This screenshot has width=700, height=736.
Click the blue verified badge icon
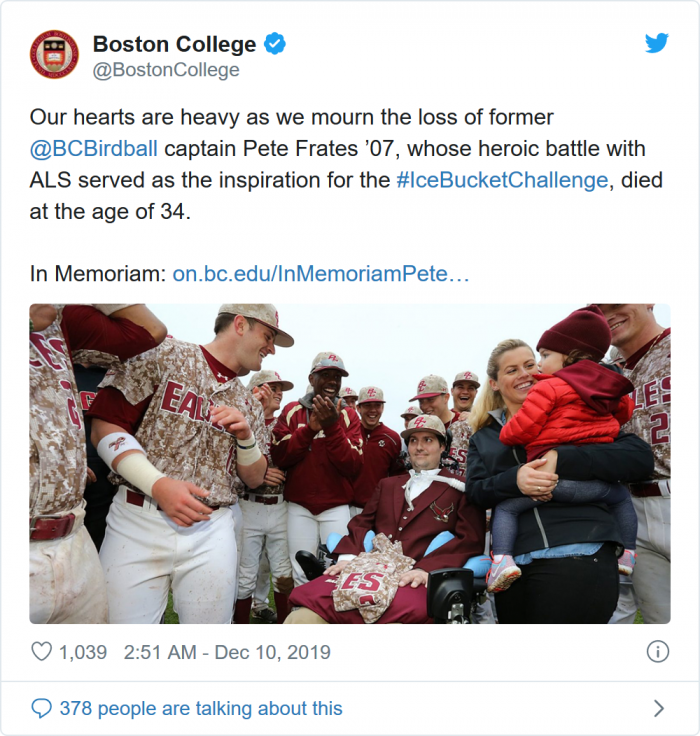pos(275,44)
